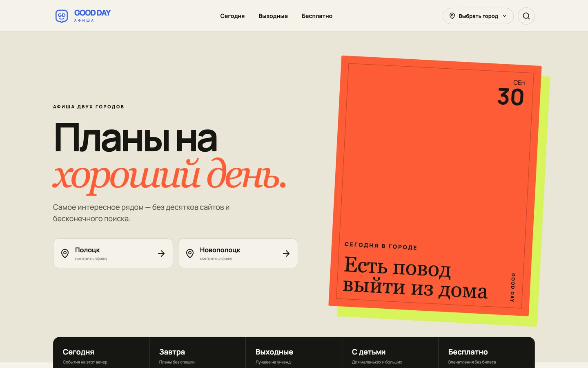
Task: Select the Выходные tile in dark bar
Action: [294, 352]
